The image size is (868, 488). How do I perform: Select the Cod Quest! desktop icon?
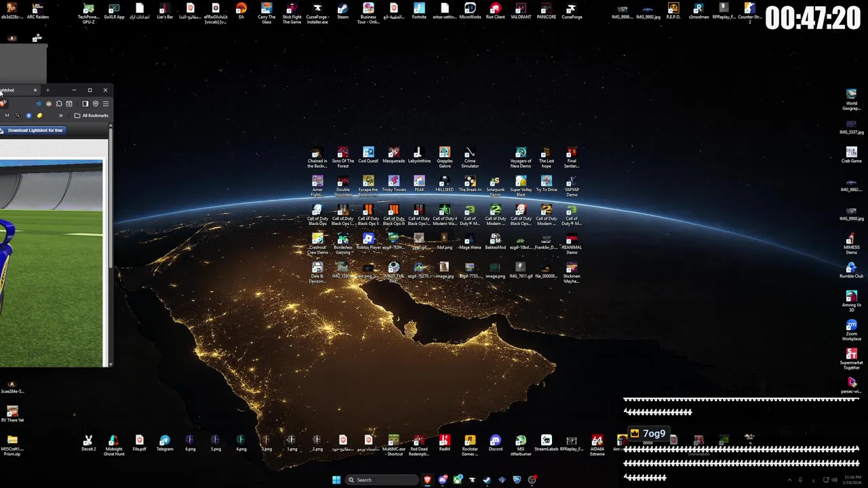point(368,155)
